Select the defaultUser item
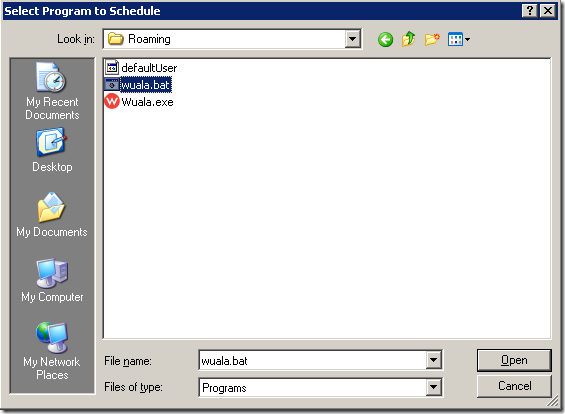The width and height of the screenshot is (565, 414). tap(141, 68)
